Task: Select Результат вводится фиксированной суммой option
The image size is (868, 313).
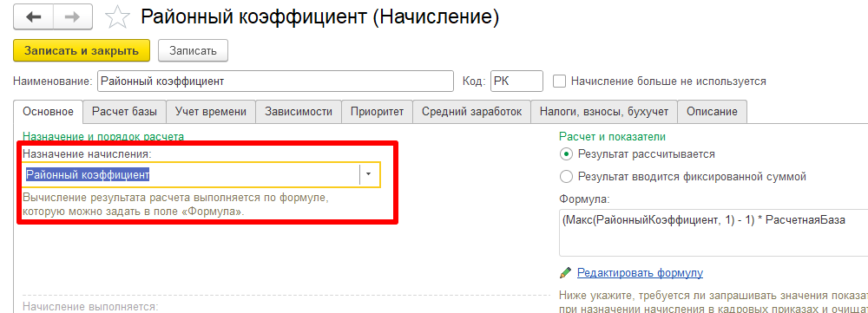Action: pyautogui.click(x=565, y=177)
